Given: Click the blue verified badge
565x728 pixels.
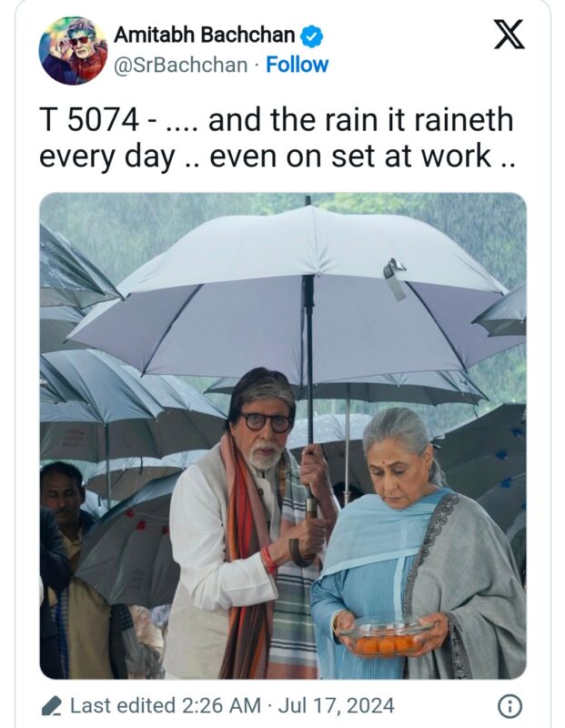Looking at the screenshot, I should tap(312, 36).
